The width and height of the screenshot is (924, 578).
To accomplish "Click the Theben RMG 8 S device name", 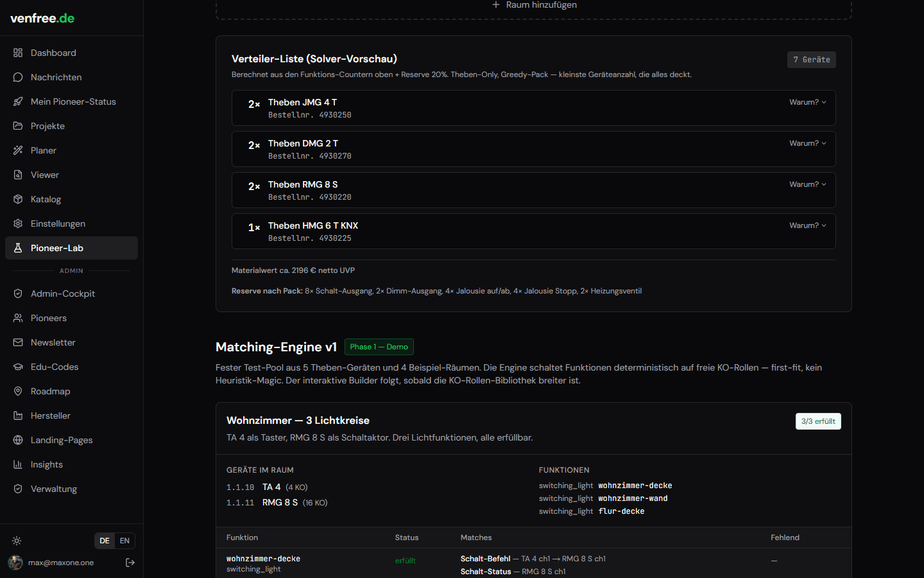I will pos(303,184).
